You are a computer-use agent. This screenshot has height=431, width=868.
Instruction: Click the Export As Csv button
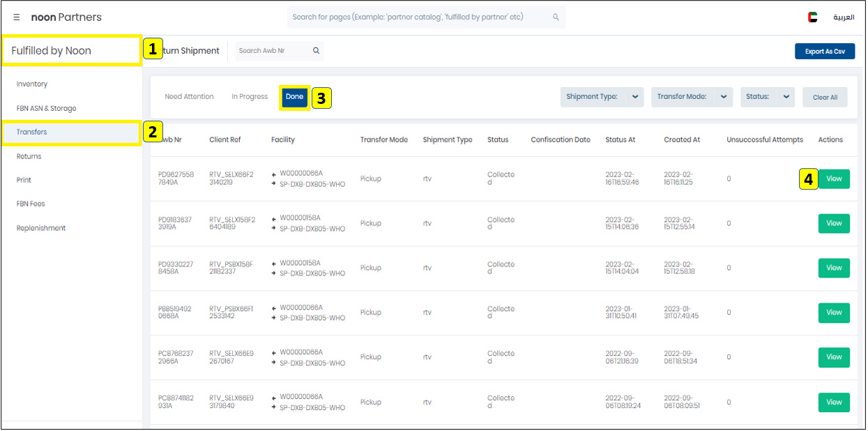click(825, 51)
